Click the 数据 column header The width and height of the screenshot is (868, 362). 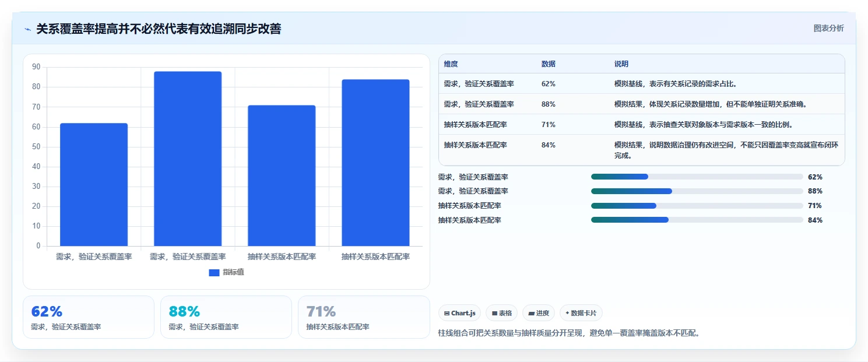coord(549,64)
